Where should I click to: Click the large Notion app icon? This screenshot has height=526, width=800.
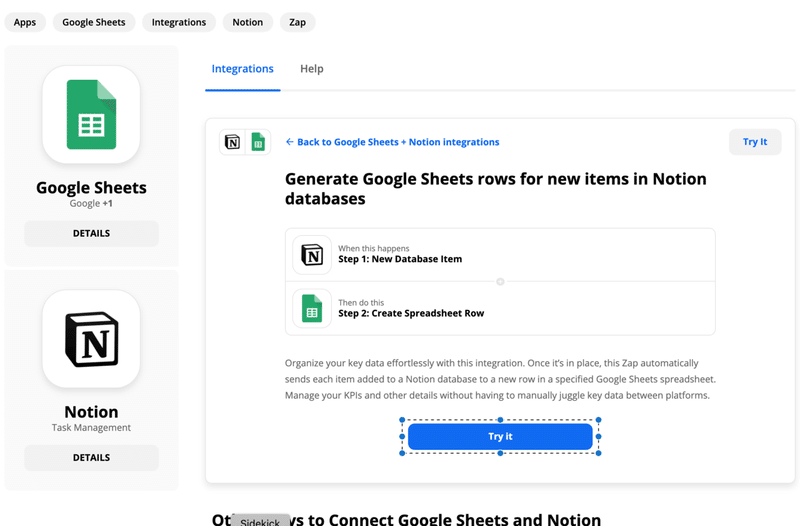[91, 339]
